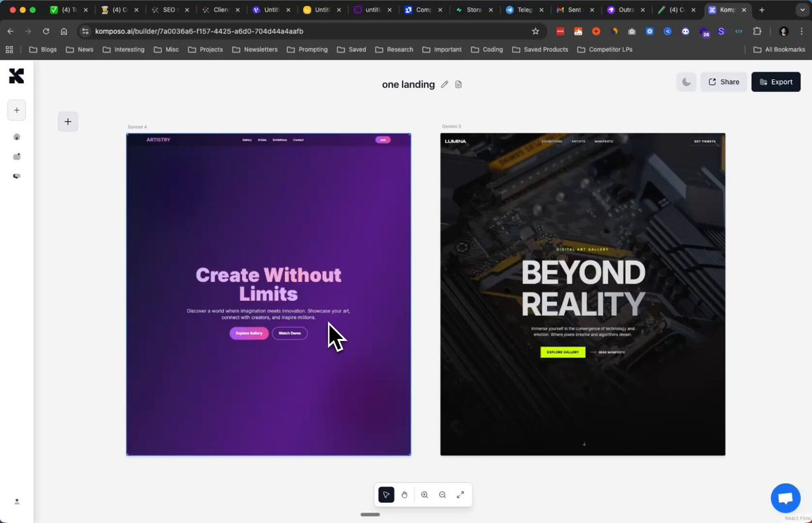
Task: Open the document icon beside title
Action: (458, 85)
